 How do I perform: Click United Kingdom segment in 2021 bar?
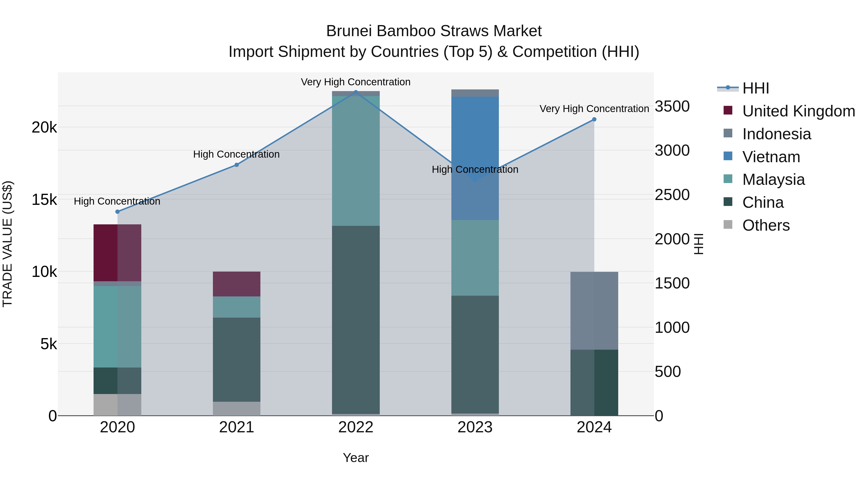point(237,284)
